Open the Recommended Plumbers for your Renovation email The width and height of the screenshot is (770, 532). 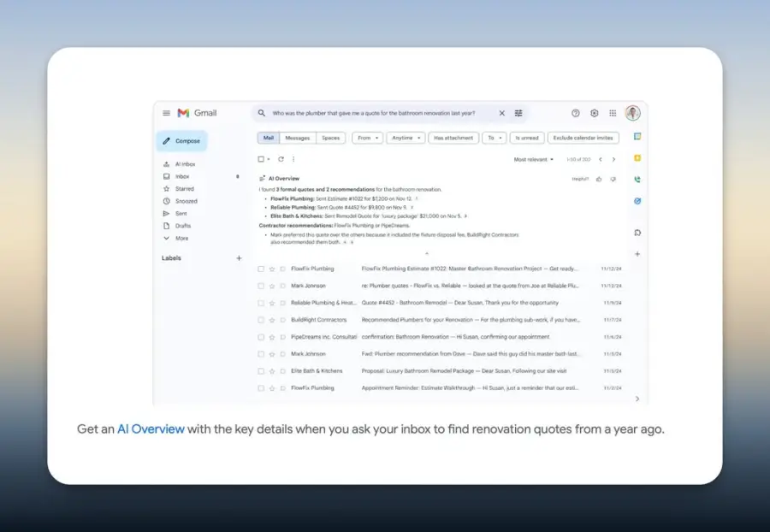coord(440,320)
